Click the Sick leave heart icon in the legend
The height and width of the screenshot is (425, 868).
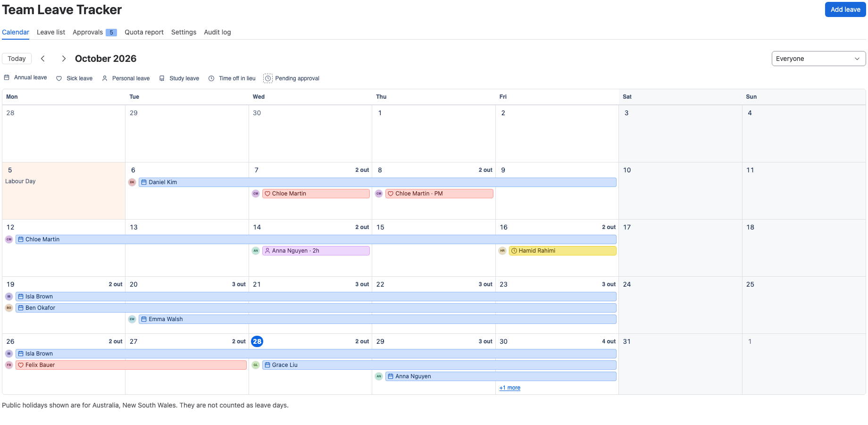[59, 78]
